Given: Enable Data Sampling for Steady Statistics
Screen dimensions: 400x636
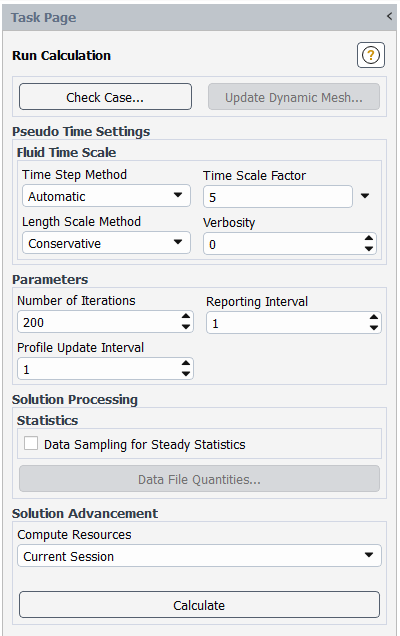Looking at the screenshot, I should pos(31,443).
